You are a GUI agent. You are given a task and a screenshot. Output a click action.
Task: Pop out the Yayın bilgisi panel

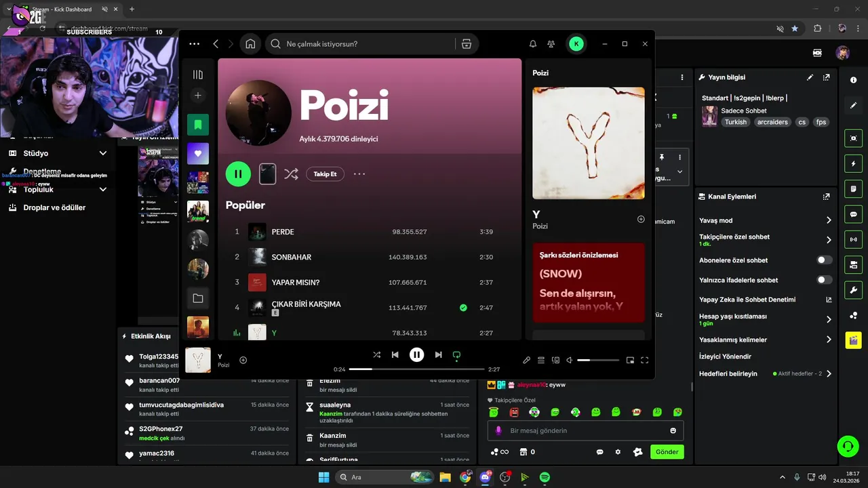pyautogui.click(x=826, y=77)
